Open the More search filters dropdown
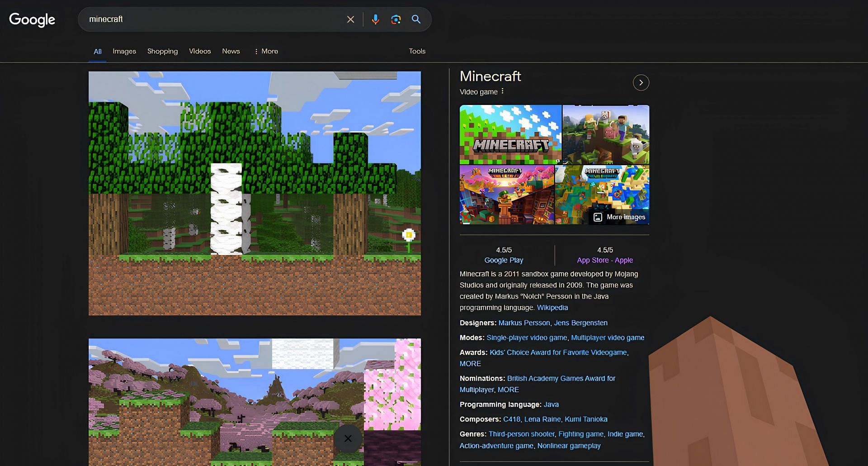Screen dimensions: 868x466 [x=266, y=51]
